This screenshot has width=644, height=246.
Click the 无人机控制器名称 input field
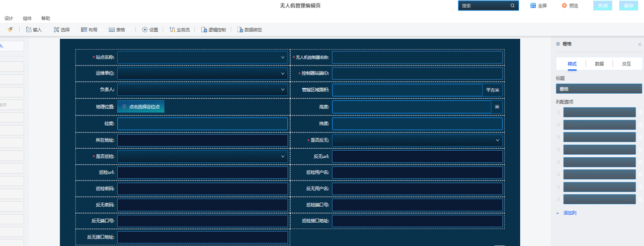coord(417,57)
